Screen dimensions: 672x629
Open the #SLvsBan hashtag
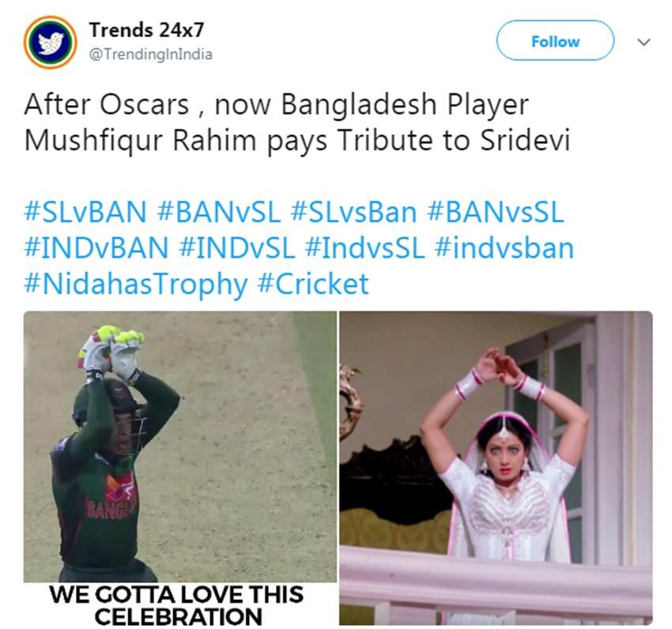pyautogui.click(x=353, y=212)
